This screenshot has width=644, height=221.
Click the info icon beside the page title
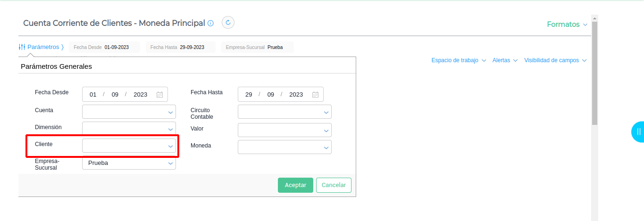point(211,23)
